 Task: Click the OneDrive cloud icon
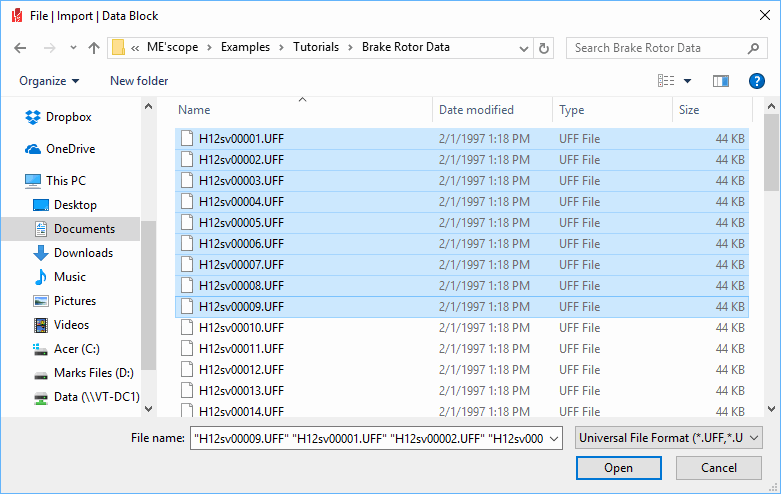(33, 149)
